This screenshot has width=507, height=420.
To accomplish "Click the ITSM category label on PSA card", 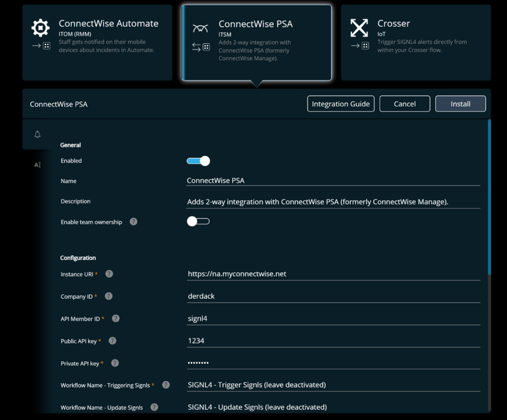I will [x=225, y=34].
